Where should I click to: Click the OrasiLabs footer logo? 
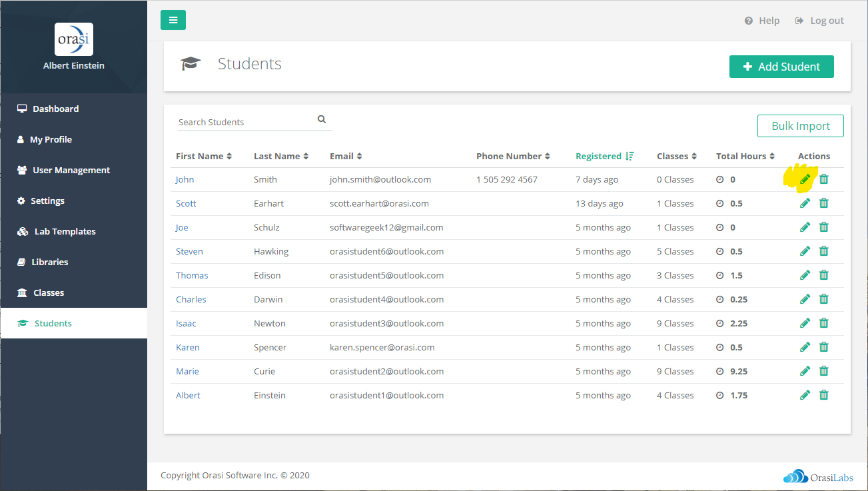pyautogui.click(x=818, y=477)
